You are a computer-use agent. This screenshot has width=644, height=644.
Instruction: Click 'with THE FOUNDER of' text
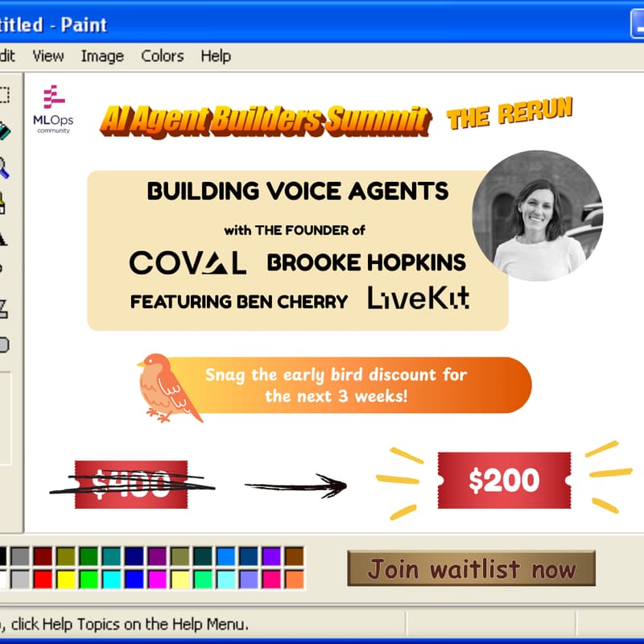(295, 230)
